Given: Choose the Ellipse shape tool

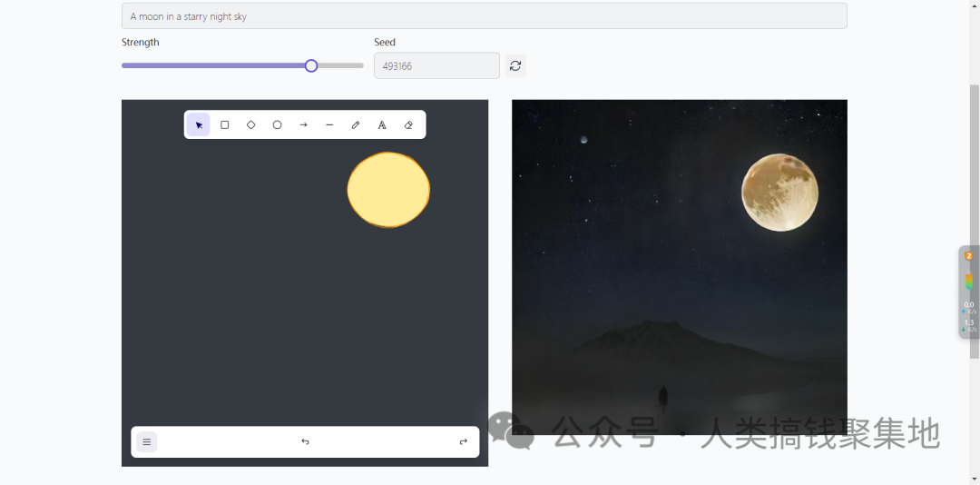Looking at the screenshot, I should pos(278,125).
